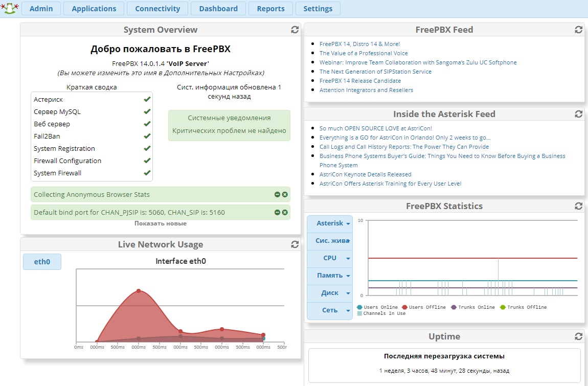Refresh the Live Network Usage panel
This screenshot has width=588, height=386.
coord(295,244)
